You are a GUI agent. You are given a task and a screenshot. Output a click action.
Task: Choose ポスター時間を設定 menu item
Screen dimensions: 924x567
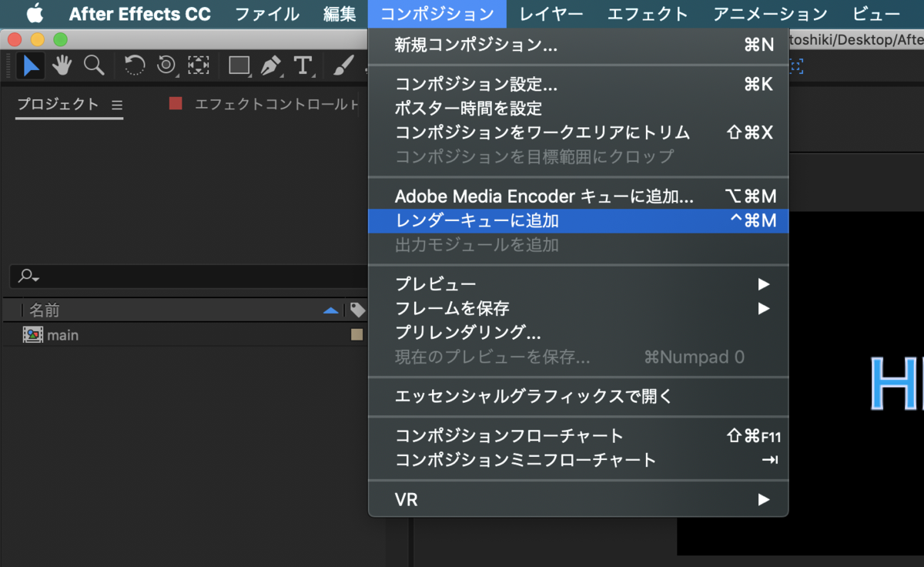coord(578,109)
